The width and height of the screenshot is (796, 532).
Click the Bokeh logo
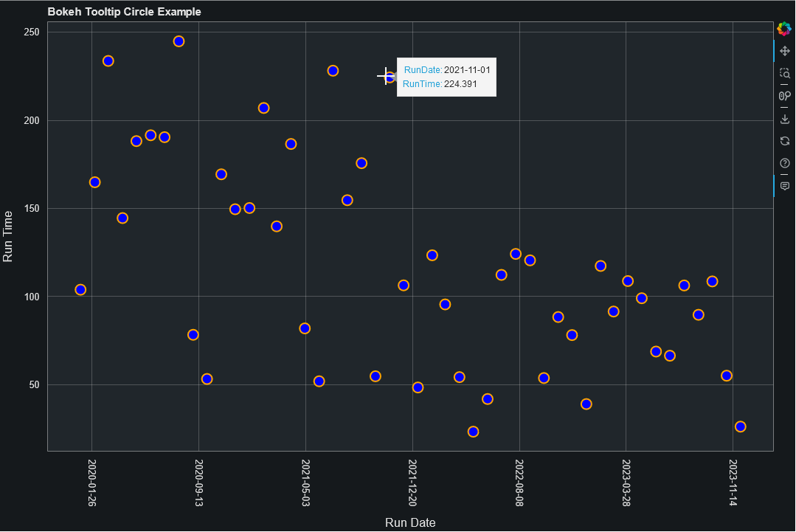point(784,29)
